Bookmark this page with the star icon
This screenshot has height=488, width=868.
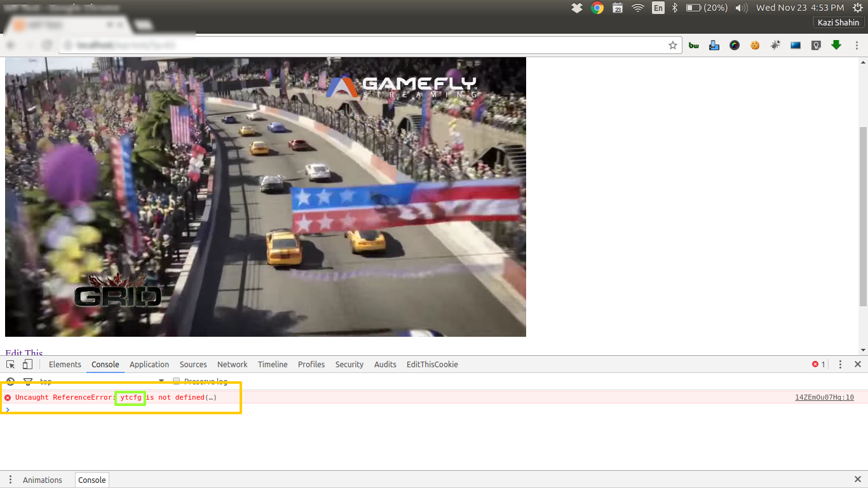[673, 45]
